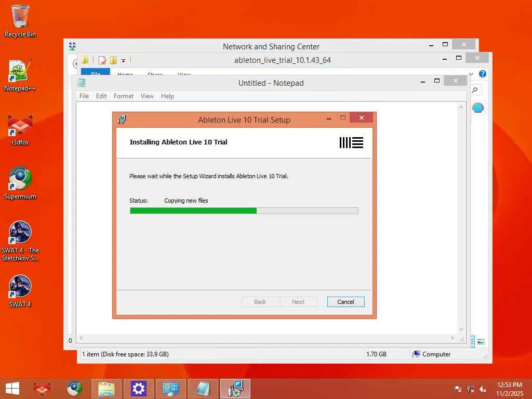Screen dimensions: 532x399
Task: Click the installation progress bar
Action: (244, 211)
